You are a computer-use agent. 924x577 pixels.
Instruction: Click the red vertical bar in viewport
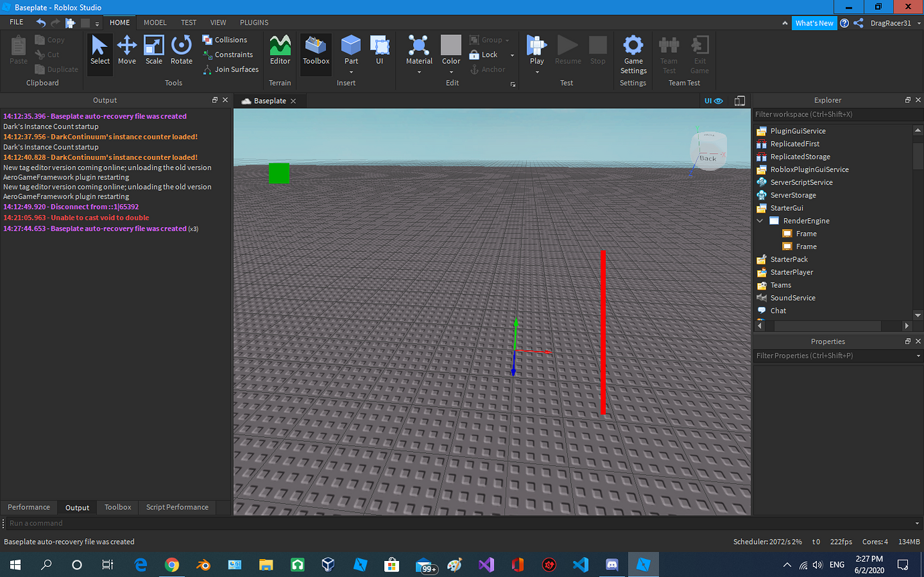tap(603, 332)
